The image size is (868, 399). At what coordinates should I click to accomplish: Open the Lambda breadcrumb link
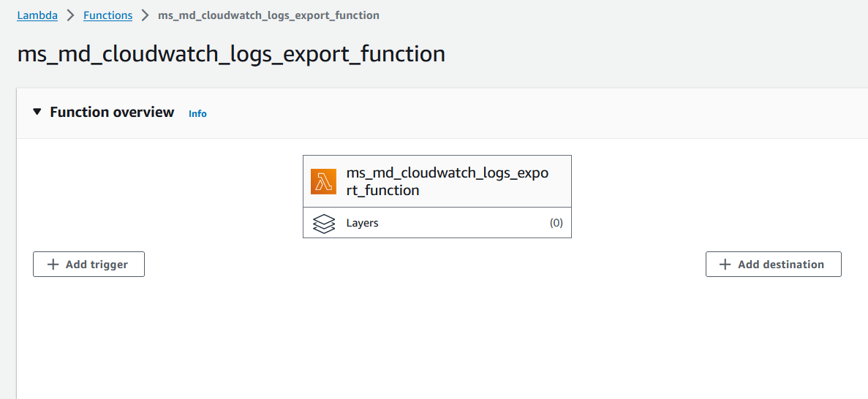pyautogui.click(x=37, y=15)
